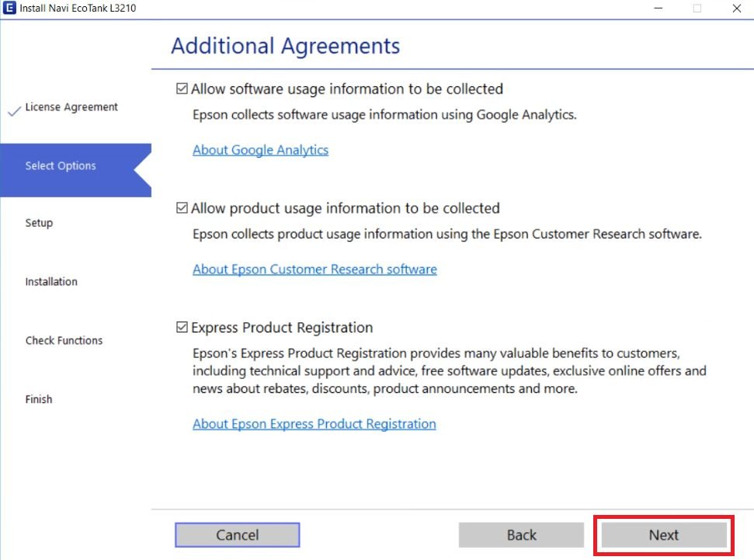Click the Next button
The image size is (754, 560).
pos(664,535)
